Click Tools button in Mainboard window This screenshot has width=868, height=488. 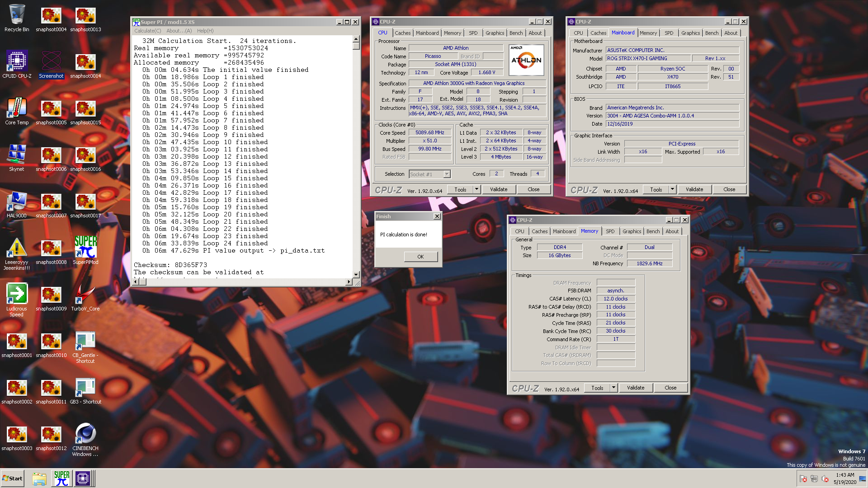coord(656,189)
